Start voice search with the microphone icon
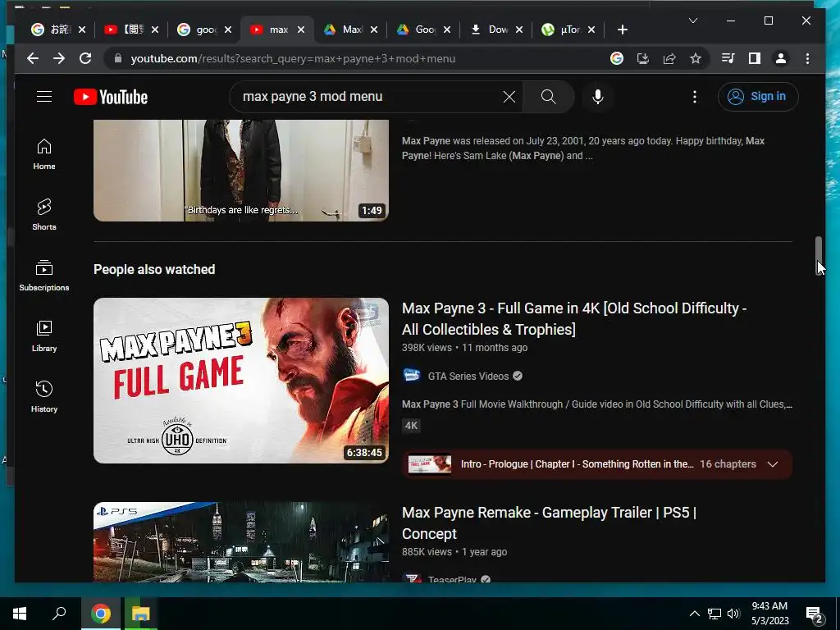 598,97
